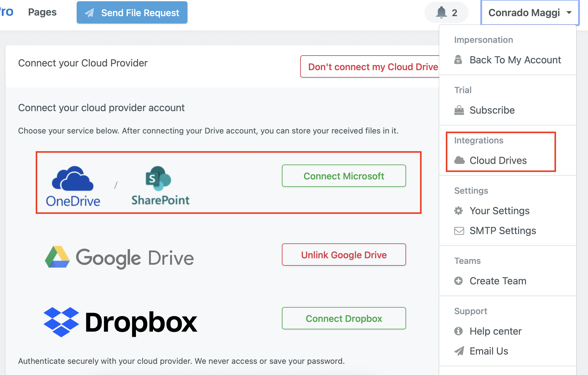Click the plus icon beside Create Team
This screenshot has height=375, width=588.
459,281
